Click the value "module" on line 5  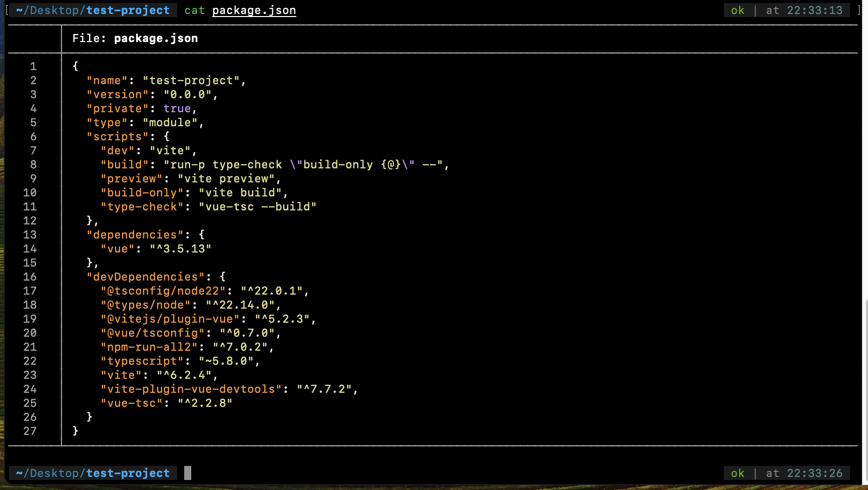pyautogui.click(x=170, y=123)
